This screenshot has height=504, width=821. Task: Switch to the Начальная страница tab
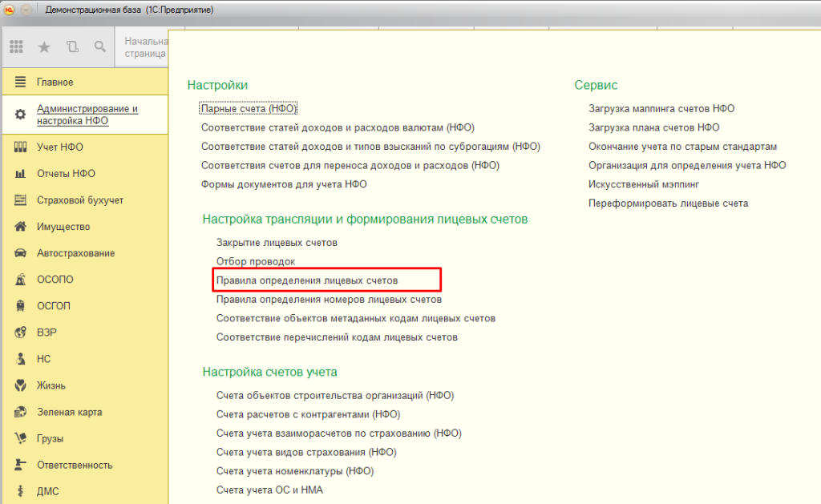[145, 46]
